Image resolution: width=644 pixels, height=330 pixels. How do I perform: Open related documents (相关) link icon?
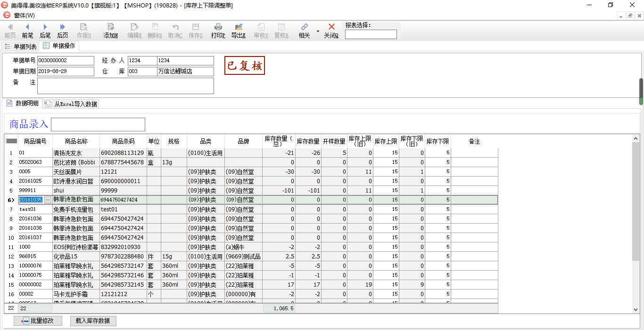click(304, 27)
